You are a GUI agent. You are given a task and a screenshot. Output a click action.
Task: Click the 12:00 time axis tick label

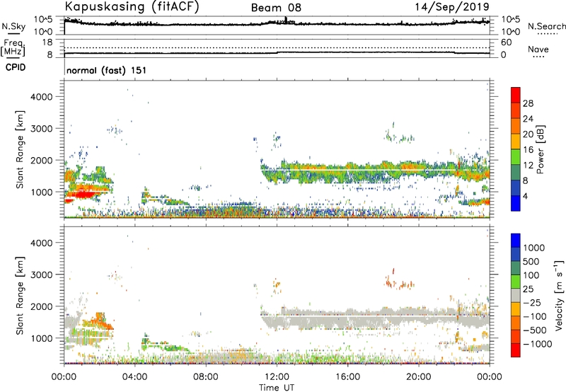[277, 377]
